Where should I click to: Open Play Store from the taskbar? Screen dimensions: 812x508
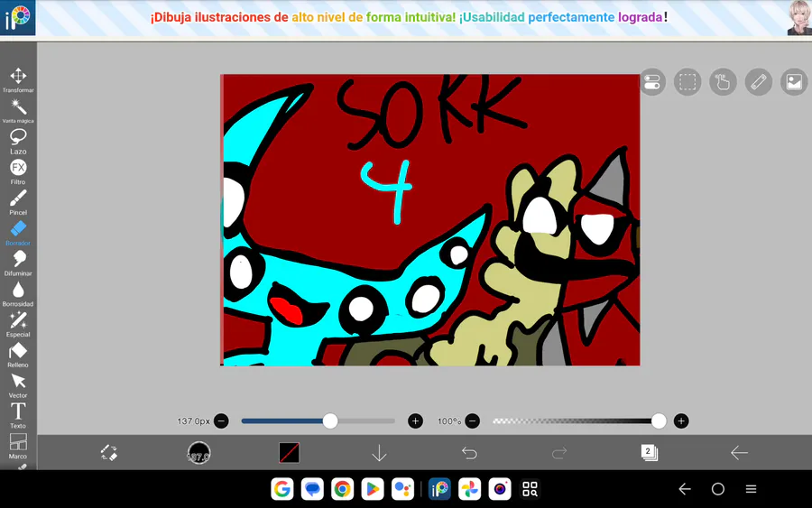point(373,489)
